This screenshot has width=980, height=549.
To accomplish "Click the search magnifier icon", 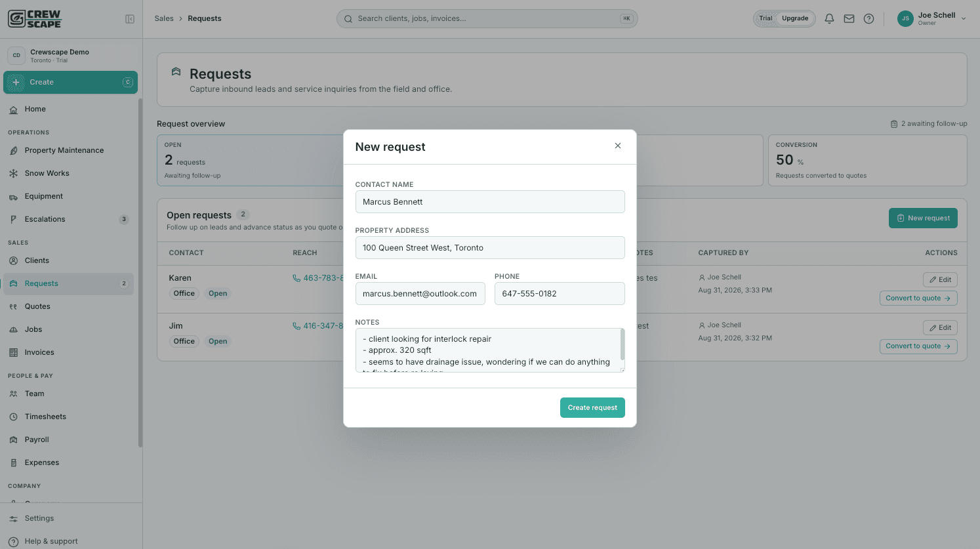I will (x=348, y=19).
